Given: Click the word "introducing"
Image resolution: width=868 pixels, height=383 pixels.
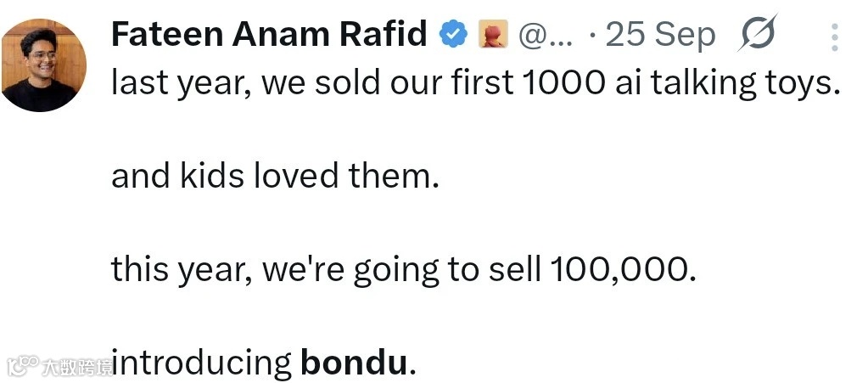Looking at the screenshot, I should click(x=201, y=364).
